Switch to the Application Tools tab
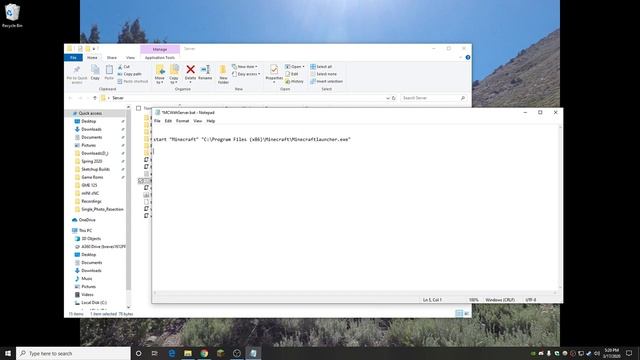 pos(160,58)
